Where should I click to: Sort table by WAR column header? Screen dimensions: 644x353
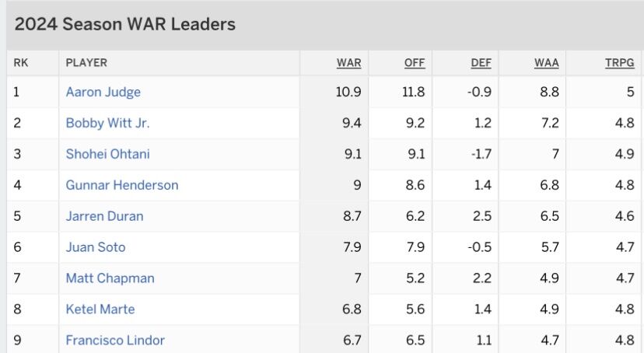(348, 63)
